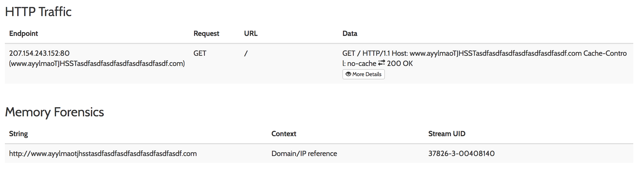
Task: Click the Memory Forensics section heading
Action: click(x=55, y=112)
